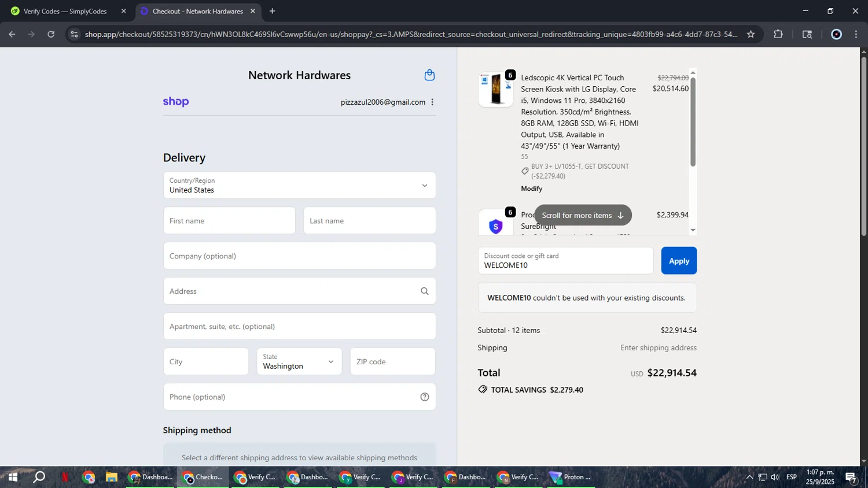Screen dimensions: 868x488
Task: Open the cart bag icon beside Network Hardwares
Action: 429,75
